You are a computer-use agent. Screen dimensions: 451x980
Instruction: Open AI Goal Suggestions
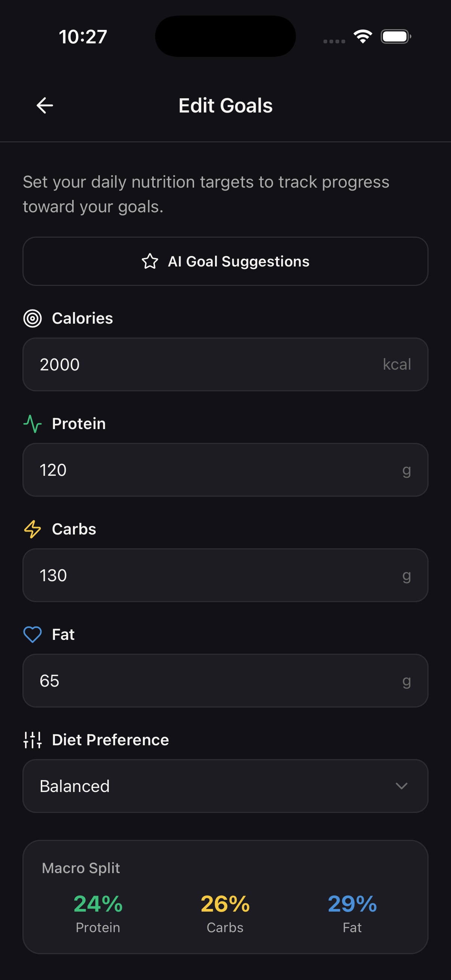[x=225, y=261]
